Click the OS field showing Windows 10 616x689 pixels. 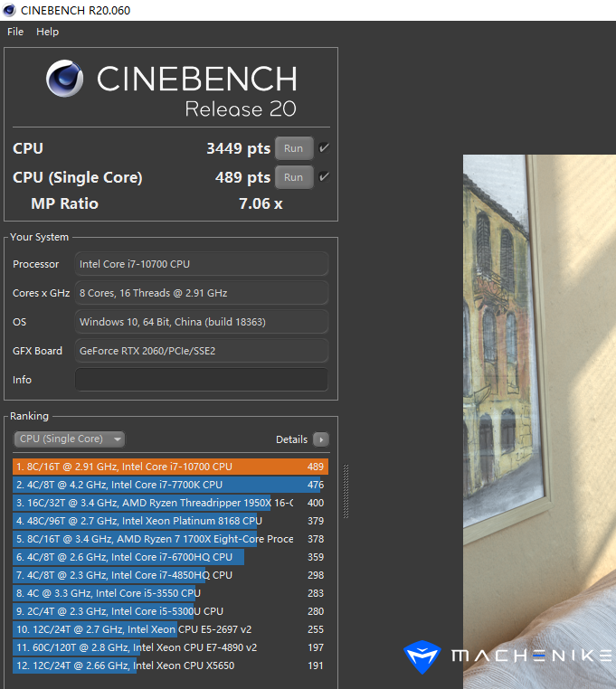[202, 322]
